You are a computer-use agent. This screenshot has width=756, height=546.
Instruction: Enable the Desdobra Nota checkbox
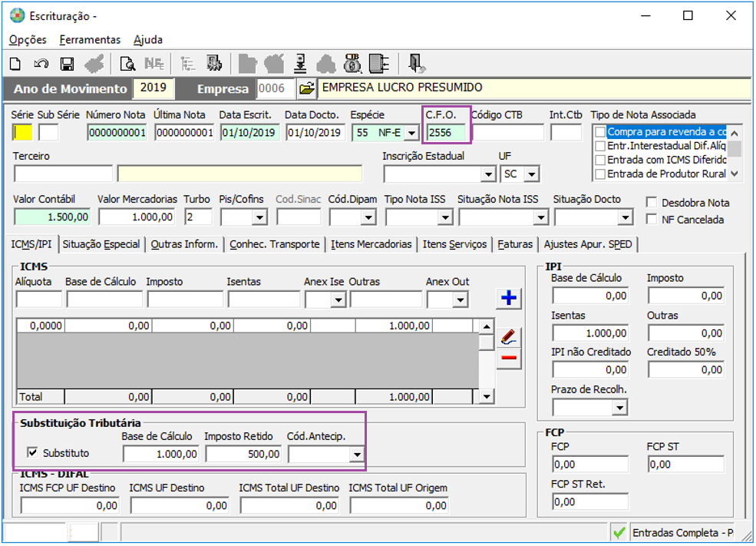click(652, 202)
